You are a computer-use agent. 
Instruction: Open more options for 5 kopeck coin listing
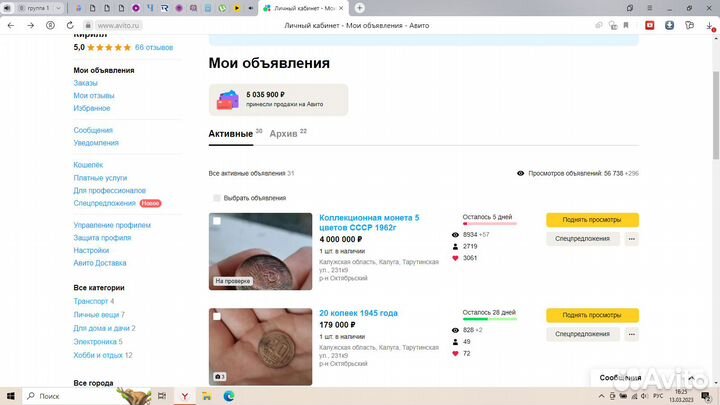tap(631, 239)
